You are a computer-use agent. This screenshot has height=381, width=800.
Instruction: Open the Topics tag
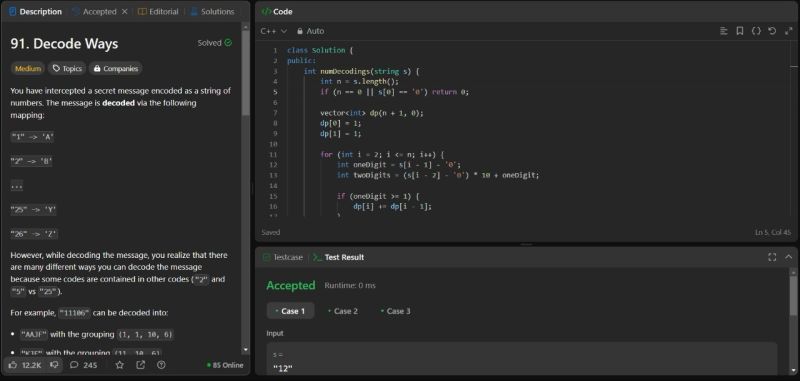[67, 68]
